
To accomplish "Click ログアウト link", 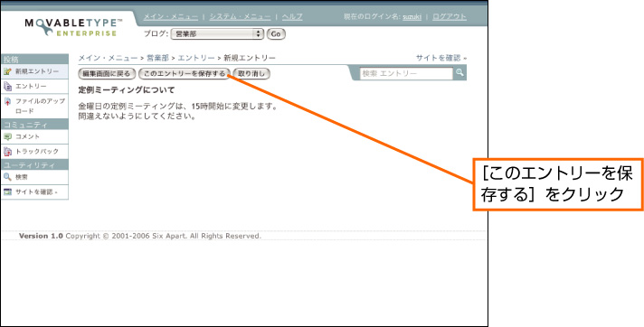I will tap(450, 17).
